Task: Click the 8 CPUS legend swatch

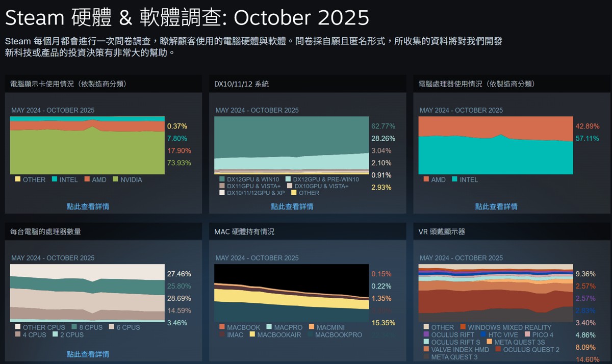Action: [x=74, y=327]
